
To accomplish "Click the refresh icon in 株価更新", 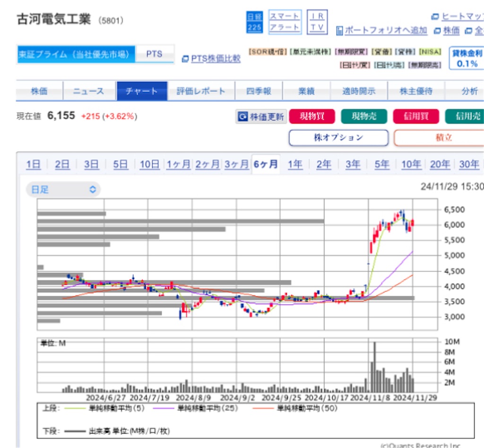I will point(242,116).
